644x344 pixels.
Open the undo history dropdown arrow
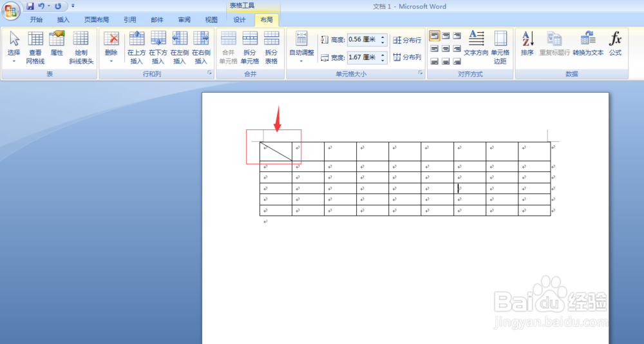pos(48,6)
